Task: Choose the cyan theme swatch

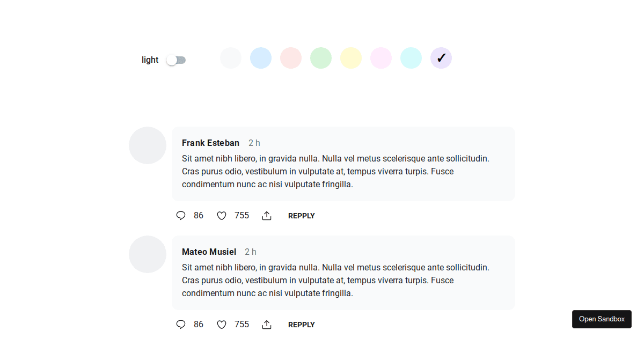Action: point(411,57)
